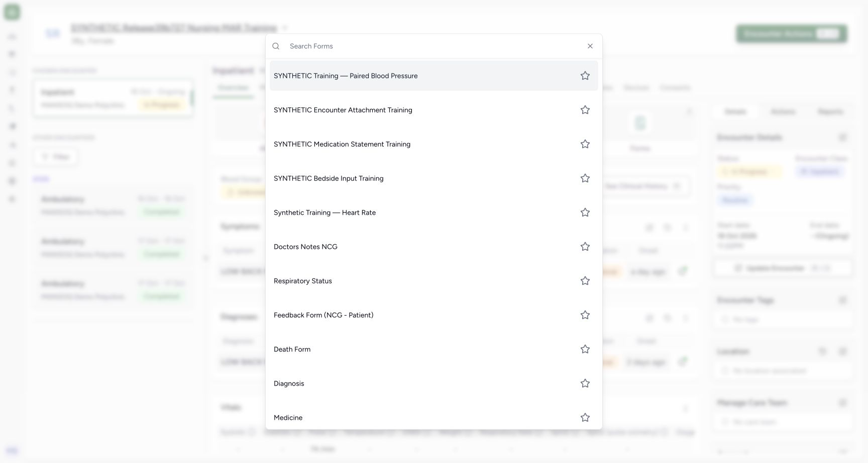Click the star beside Feedback Form (NCG - Patient)
The height and width of the screenshot is (463, 868).
click(585, 315)
